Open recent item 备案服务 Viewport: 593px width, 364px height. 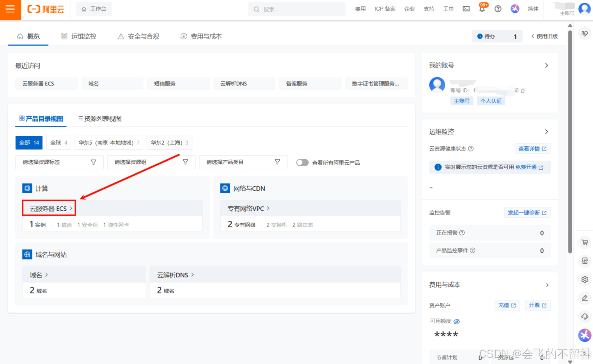tap(310, 83)
